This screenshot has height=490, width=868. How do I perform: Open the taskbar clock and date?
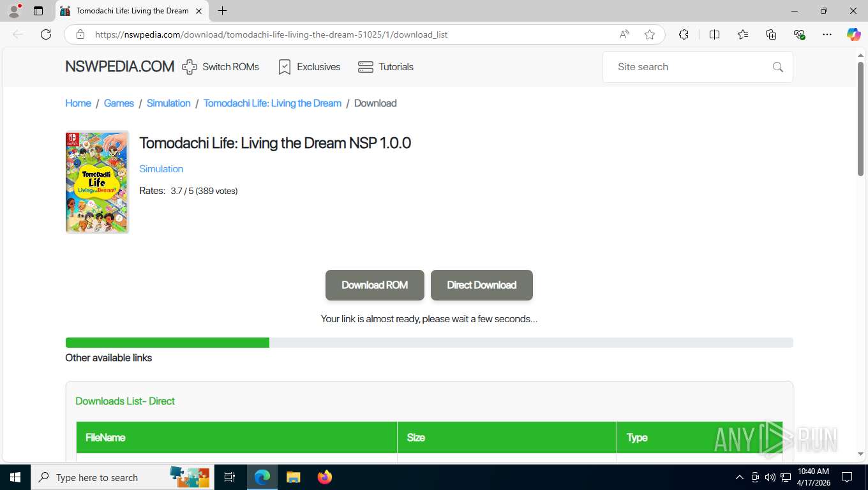coord(813,477)
